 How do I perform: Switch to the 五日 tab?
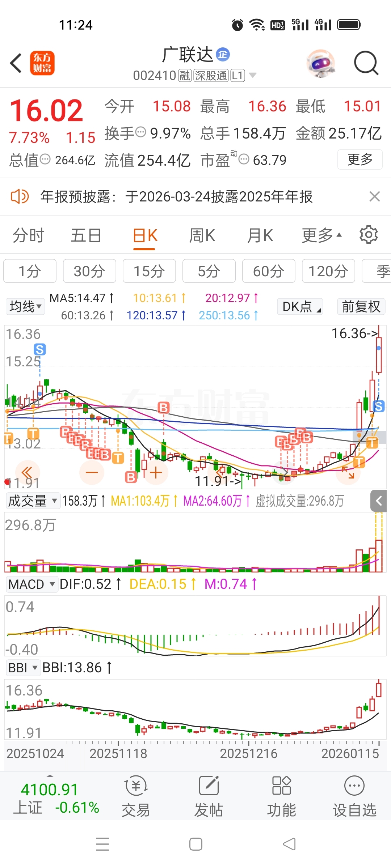point(86,235)
